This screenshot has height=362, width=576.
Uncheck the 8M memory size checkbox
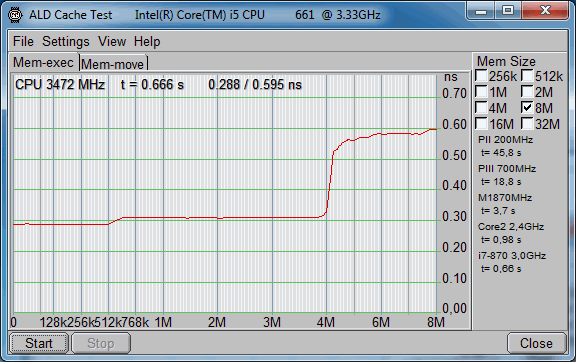pos(526,108)
